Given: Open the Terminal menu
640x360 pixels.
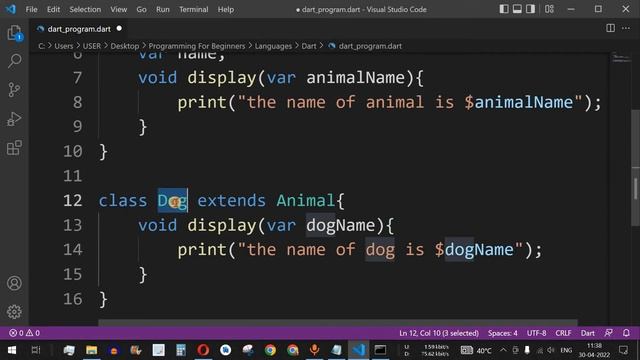Looking at the screenshot, I should click(x=193, y=9).
